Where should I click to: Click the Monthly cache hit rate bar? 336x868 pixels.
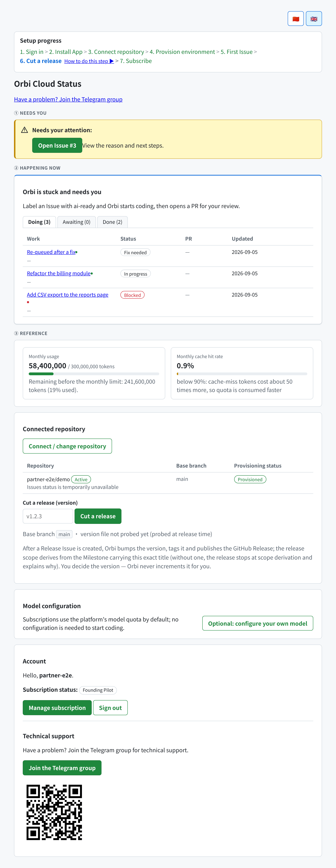242,374
